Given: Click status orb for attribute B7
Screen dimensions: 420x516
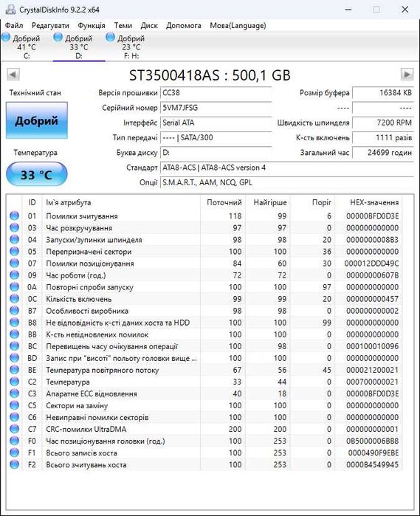Looking at the screenshot, I should click(14, 311).
